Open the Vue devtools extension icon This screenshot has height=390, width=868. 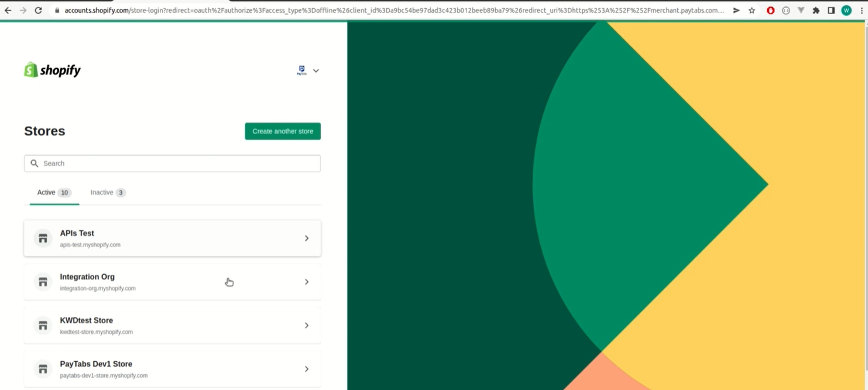801,11
